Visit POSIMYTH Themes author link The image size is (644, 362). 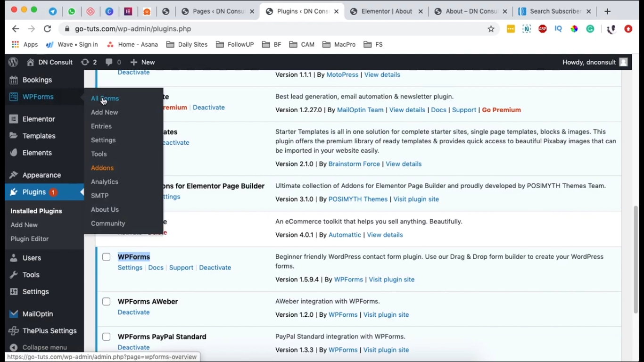(x=358, y=199)
